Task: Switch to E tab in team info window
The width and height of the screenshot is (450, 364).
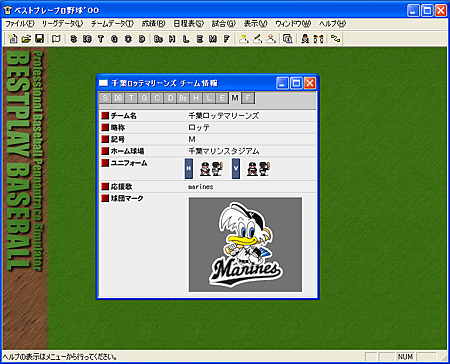Action: pyautogui.click(x=222, y=98)
